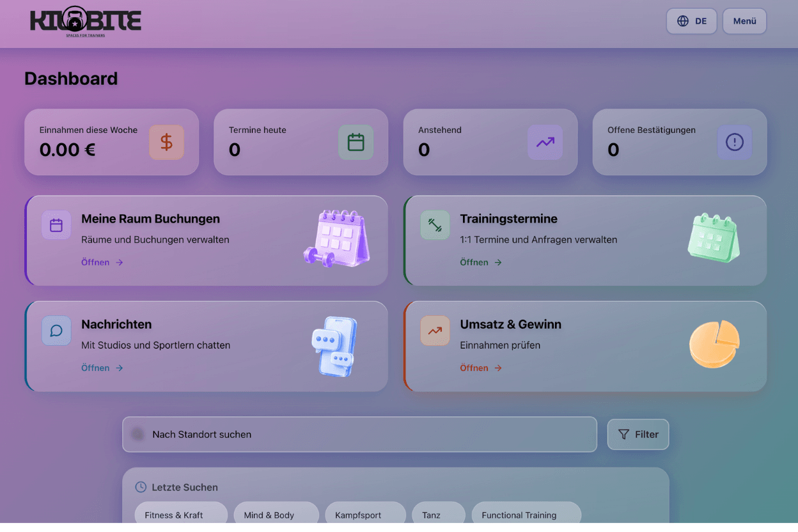798x532 pixels.
Task: Click the chart icon beside Umsatz & Gewinn
Action: (435, 331)
